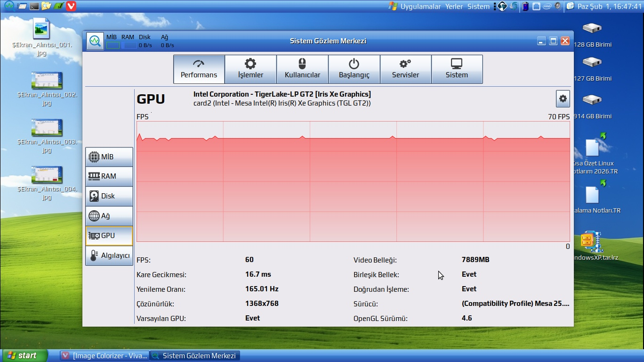Click the panel clock showing Paz Şub 1
The width and height of the screenshot is (644, 362).
tap(609, 6)
